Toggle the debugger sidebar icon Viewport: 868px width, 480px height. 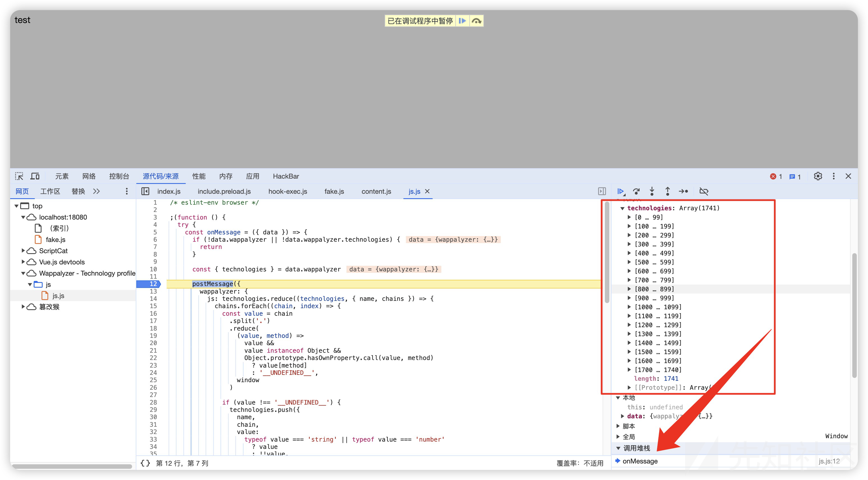pos(602,191)
